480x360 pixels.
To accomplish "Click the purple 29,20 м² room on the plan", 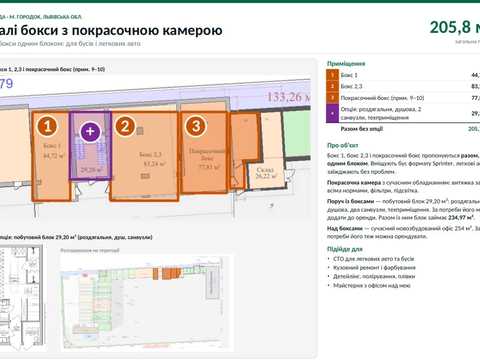I will coord(90,146).
